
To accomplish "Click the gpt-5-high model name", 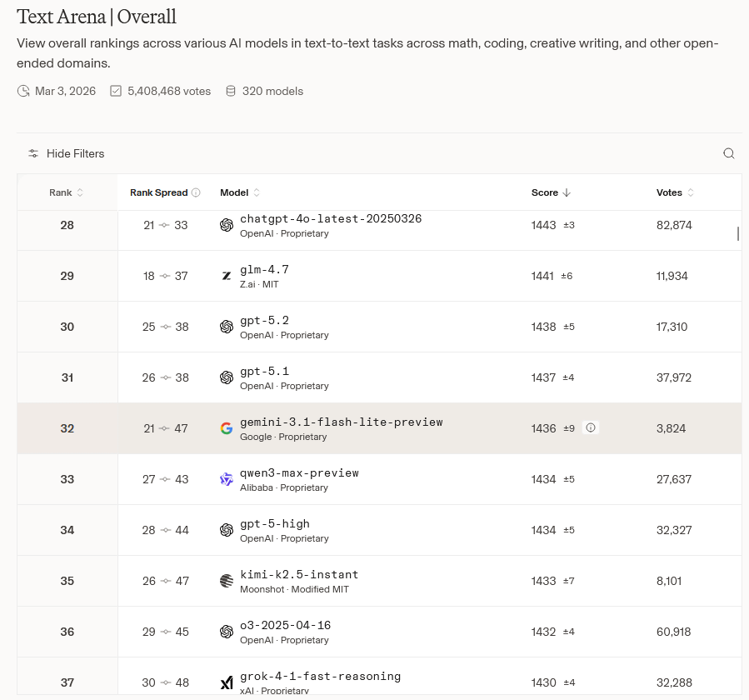I will click(275, 523).
